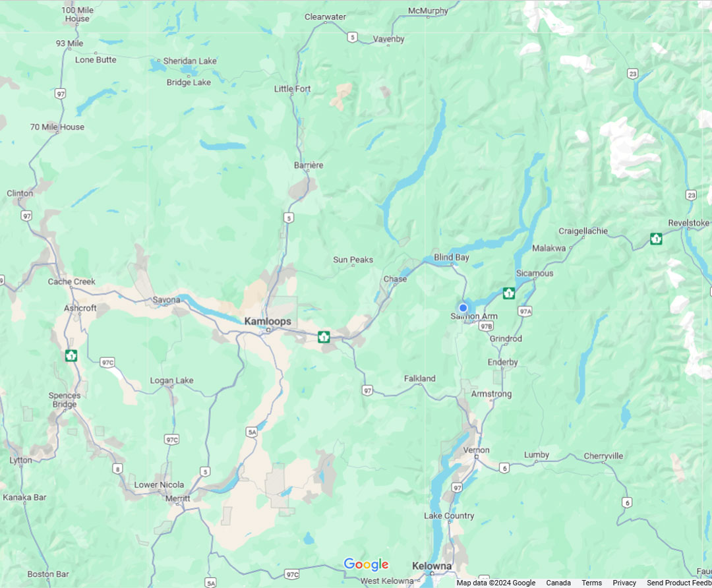Open the Terms link
The width and height of the screenshot is (712, 588).
591,583
